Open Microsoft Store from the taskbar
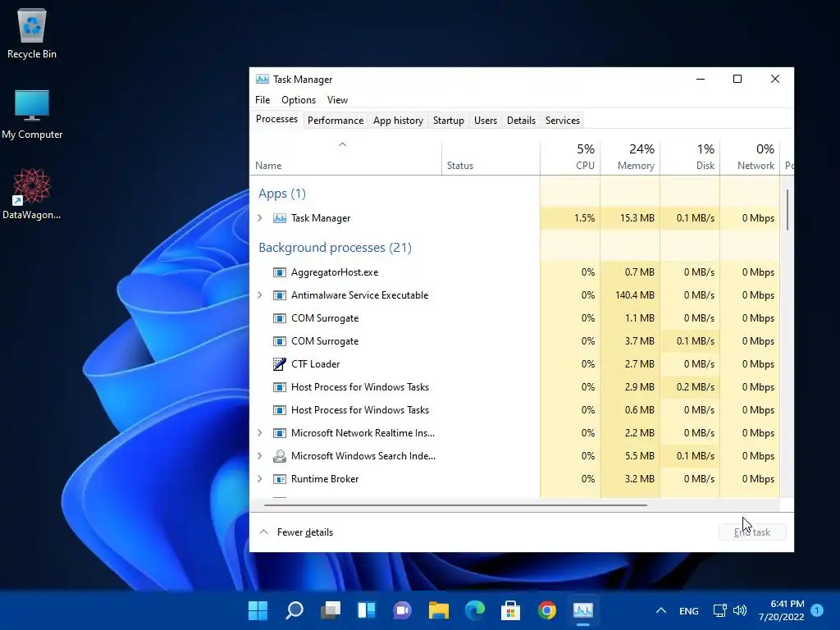Viewport: 840px width, 630px height. coord(510,610)
